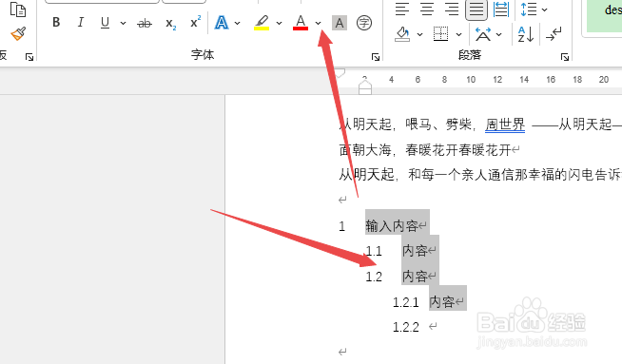Click the distributed alignment icon
This screenshot has width=622, height=364.
click(501, 9)
